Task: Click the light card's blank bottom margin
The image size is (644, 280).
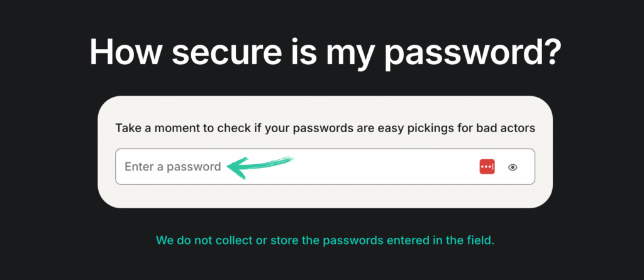Action: (325, 196)
